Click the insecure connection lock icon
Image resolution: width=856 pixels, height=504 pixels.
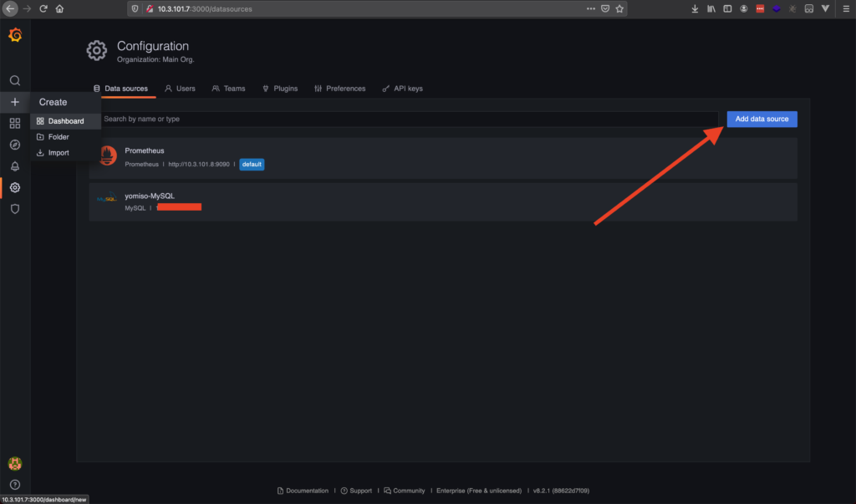(149, 8)
